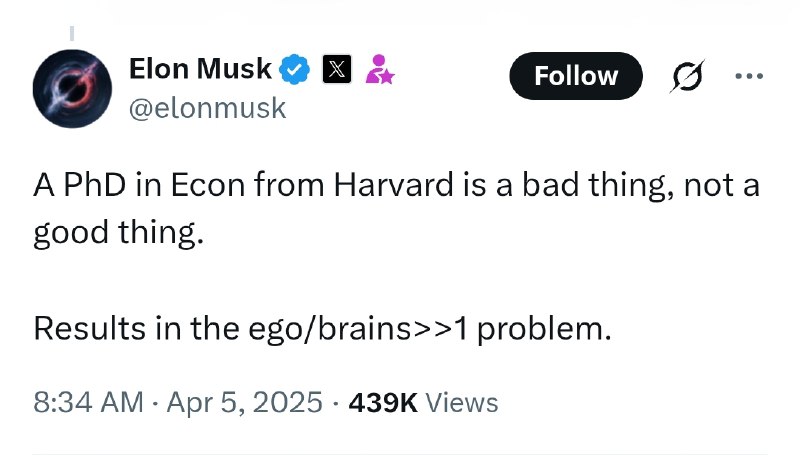Click the blue verified checkmark badge
Screen dimensions: 800x456
294,69
